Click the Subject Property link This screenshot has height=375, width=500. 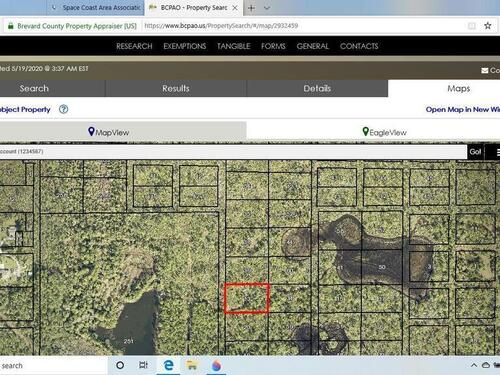25,109
